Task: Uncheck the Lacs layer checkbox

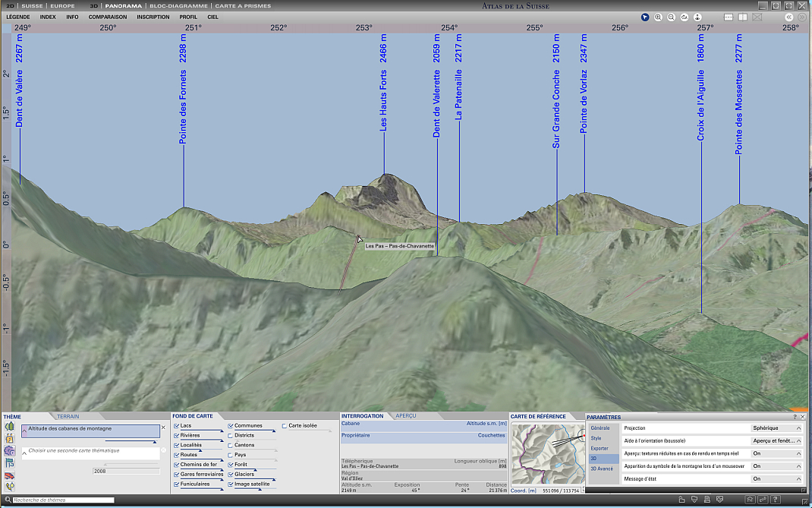Action: click(177, 426)
